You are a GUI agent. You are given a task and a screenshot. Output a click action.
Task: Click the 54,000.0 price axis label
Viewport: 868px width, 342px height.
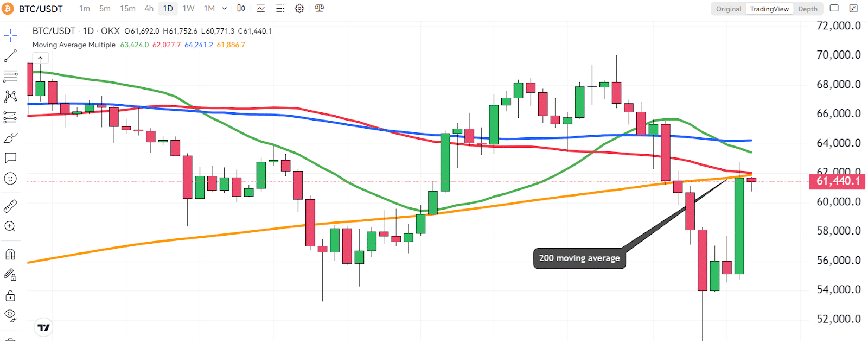[x=838, y=290]
